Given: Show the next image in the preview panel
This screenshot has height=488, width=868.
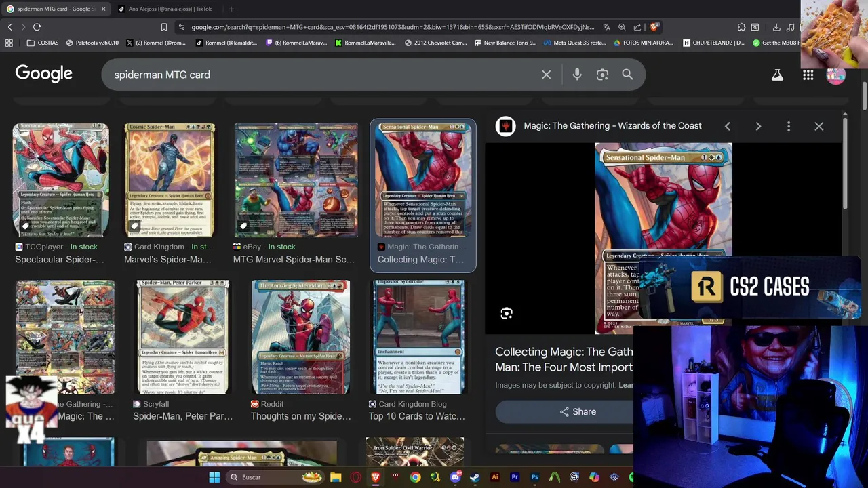Looking at the screenshot, I should pyautogui.click(x=758, y=126).
